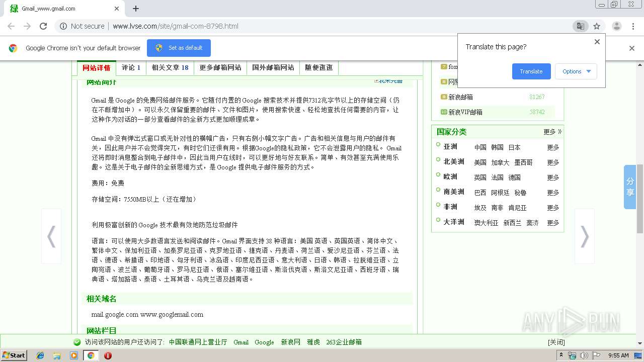The width and height of the screenshot is (644, 362).
Task: Open Internet Explorer from taskbar
Action: pos(40,355)
